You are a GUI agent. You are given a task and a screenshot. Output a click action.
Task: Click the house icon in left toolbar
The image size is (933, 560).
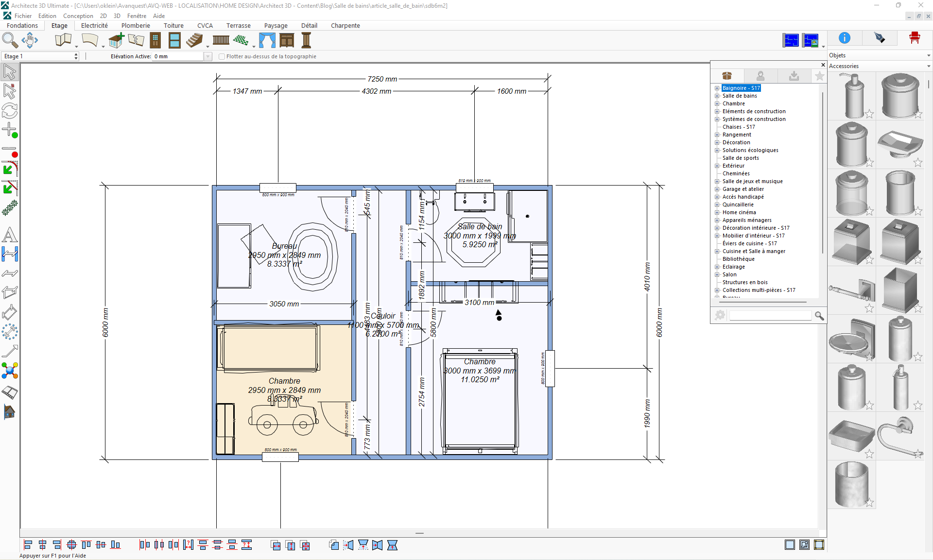(10, 412)
